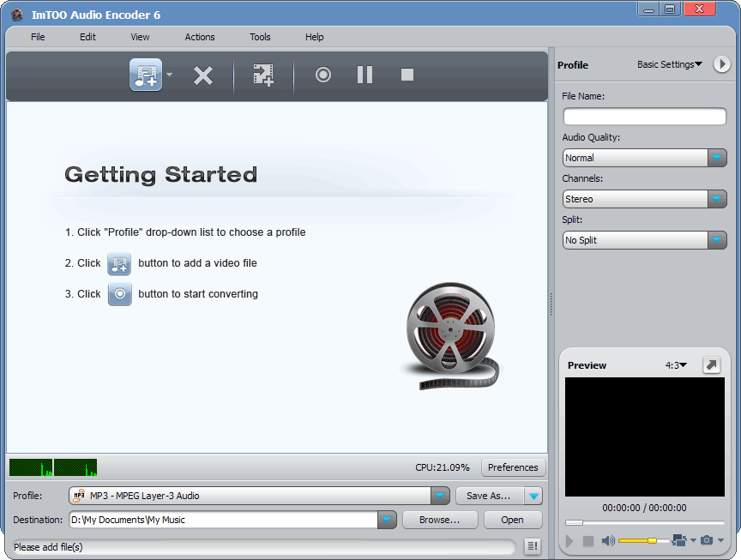Click the snapshot camera icon in Preview

707,541
